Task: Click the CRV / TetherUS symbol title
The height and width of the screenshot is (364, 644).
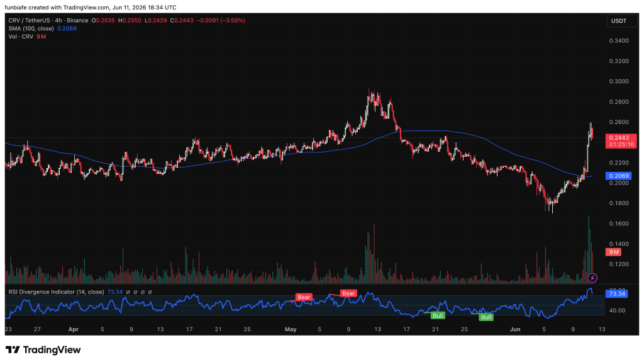Action: [x=48, y=20]
